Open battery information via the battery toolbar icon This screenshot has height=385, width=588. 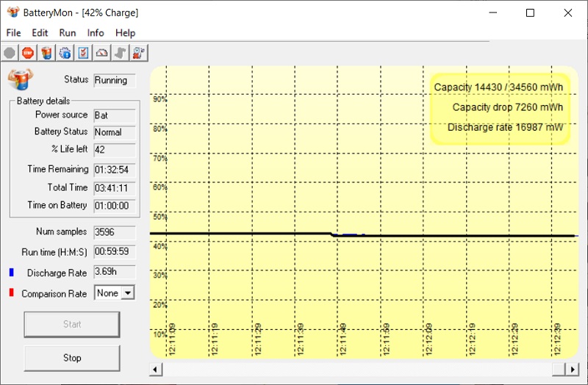[x=46, y=53]
